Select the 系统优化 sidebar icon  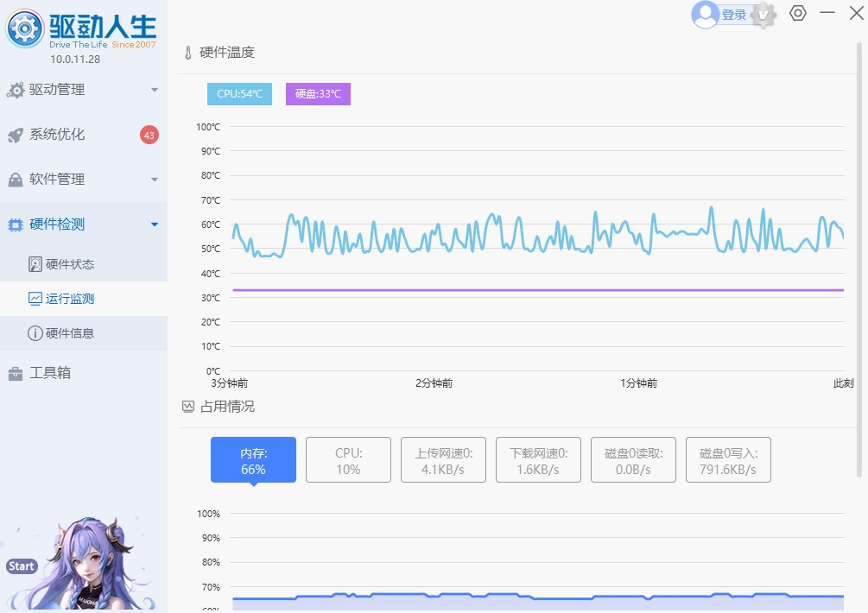[17, 135]
